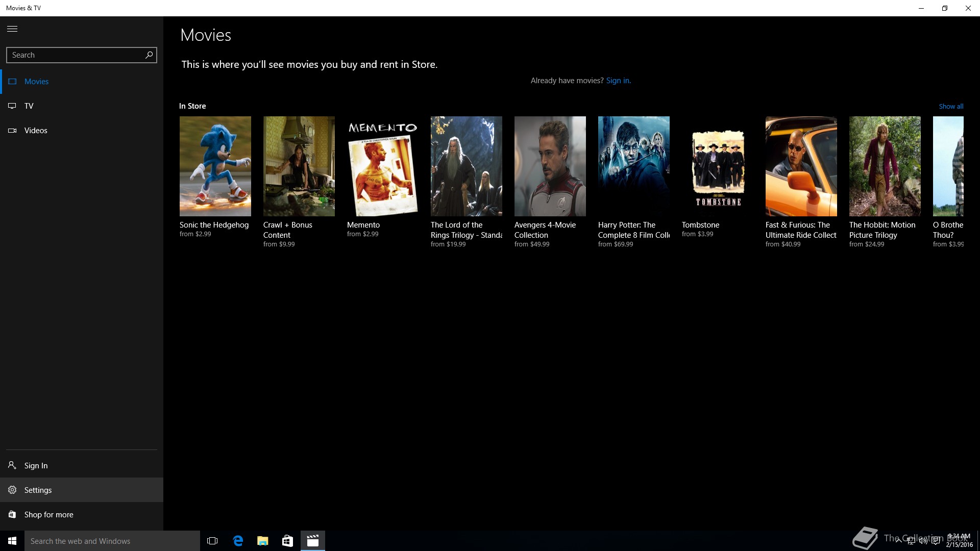Viewport: 980px width, 551px height.
Task: Click The Hobbit: Motion Picture Trilogy title
Action: pos(883,230)
